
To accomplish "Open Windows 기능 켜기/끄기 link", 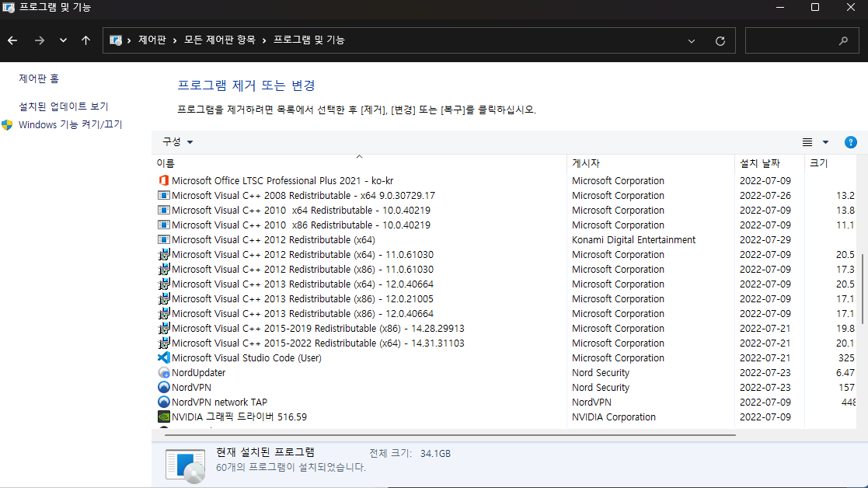I will click(x=70, y=124).
